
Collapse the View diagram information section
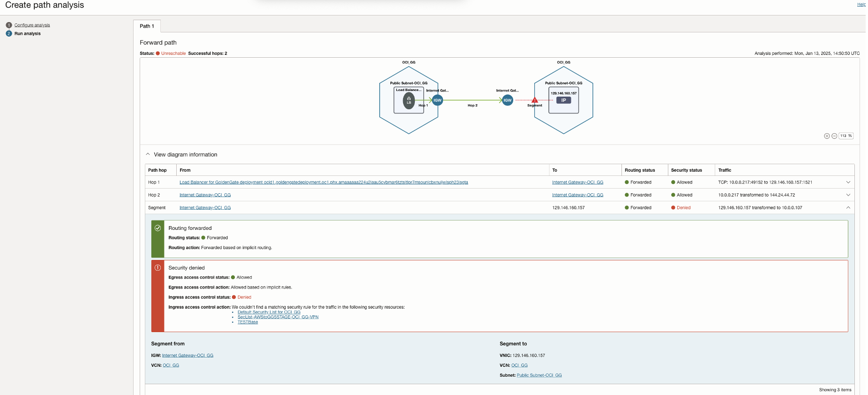(148, 154)
